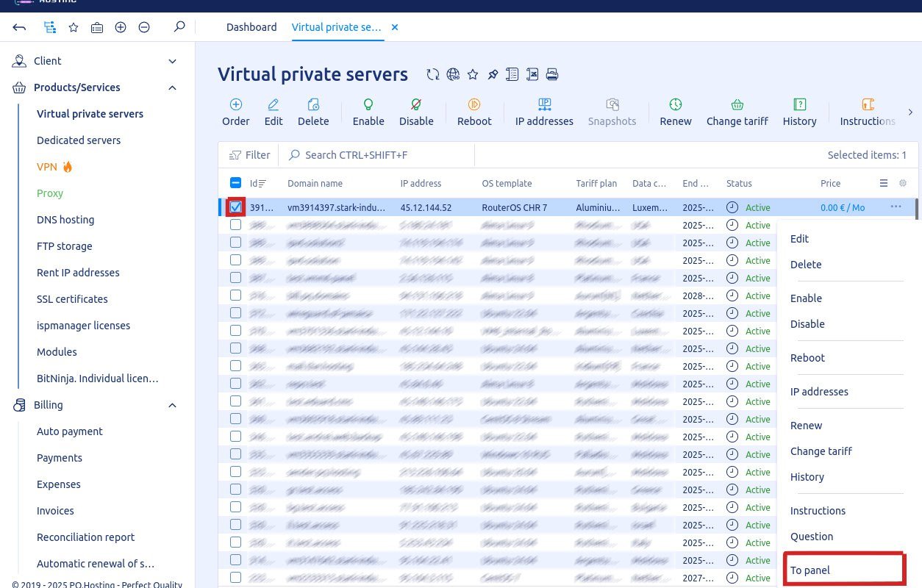Click the minus circle icon in top bar
Viewport: 922px width, 588px height.
[x=144, y=27]
